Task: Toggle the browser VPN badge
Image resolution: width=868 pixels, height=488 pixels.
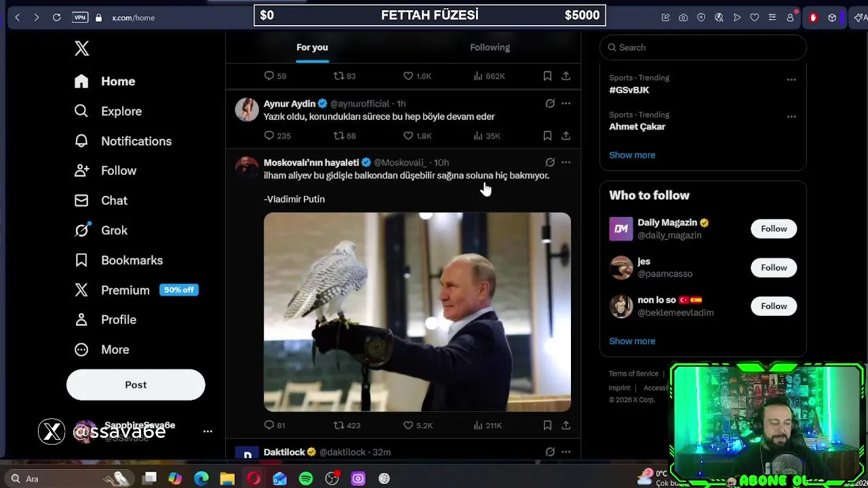Action: coord(80,18)
